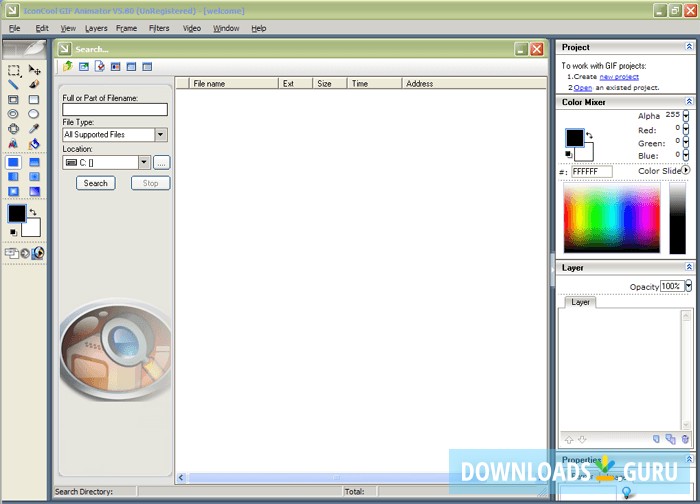The width and height of the screenshot is (700, 504).
Task: Select the rounded polygon shape tool
Action: coord(13,129)
